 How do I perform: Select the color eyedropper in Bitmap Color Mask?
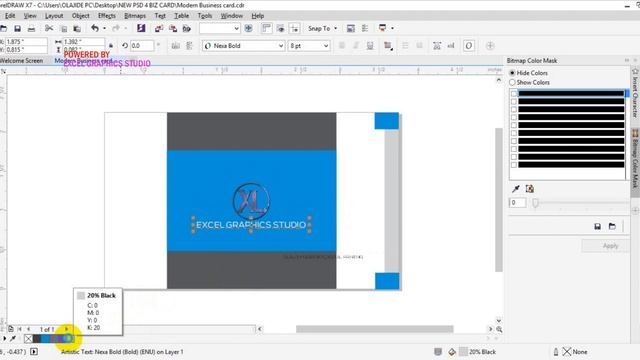(x=516, y=189)
